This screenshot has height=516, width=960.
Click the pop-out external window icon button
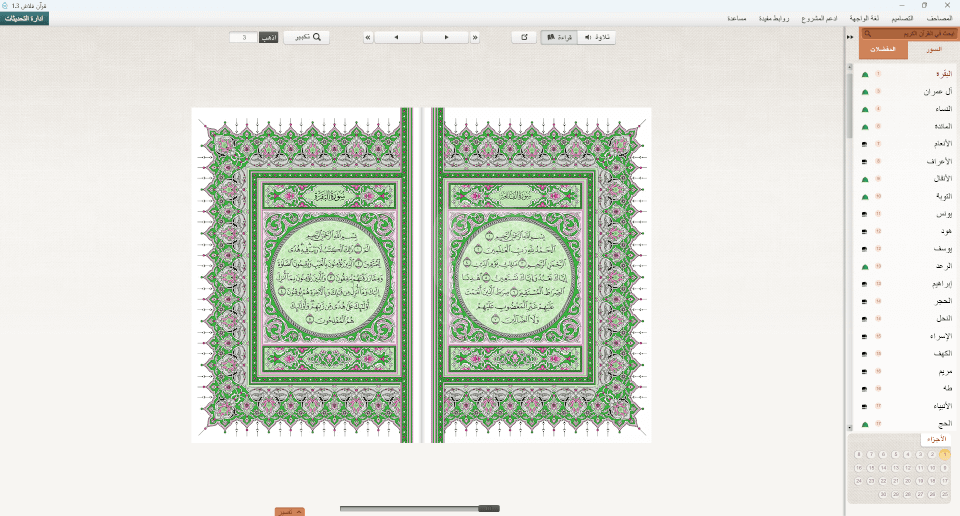tap(524, 37)
